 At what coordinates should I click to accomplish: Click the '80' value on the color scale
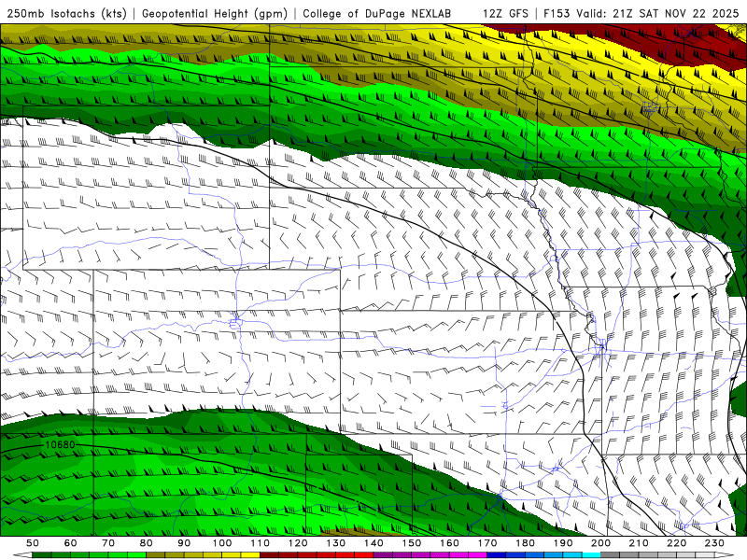(147, 543)
